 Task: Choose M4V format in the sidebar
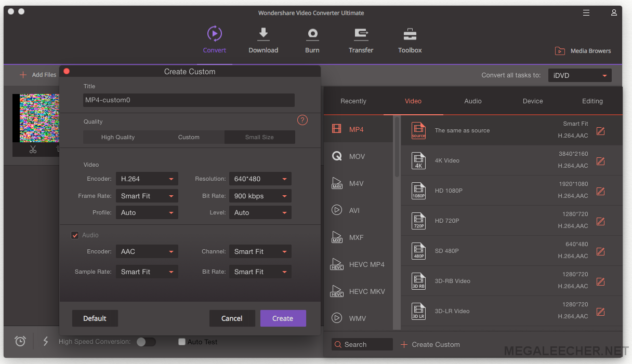click(359, 183)
